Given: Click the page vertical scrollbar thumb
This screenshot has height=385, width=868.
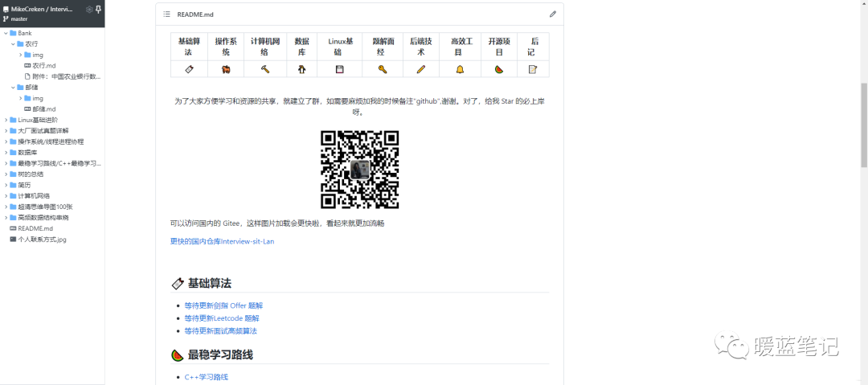Looking at the screenshot, I should [x=863, y=125].
